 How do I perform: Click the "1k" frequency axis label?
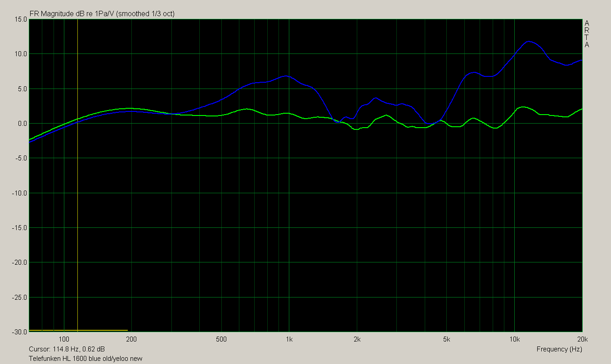(x=289, y=338)
